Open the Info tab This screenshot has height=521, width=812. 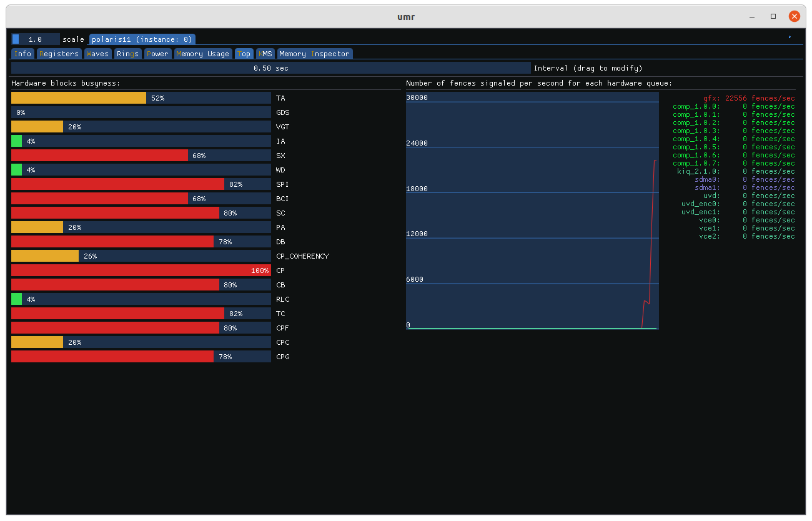tap(23, 54)
